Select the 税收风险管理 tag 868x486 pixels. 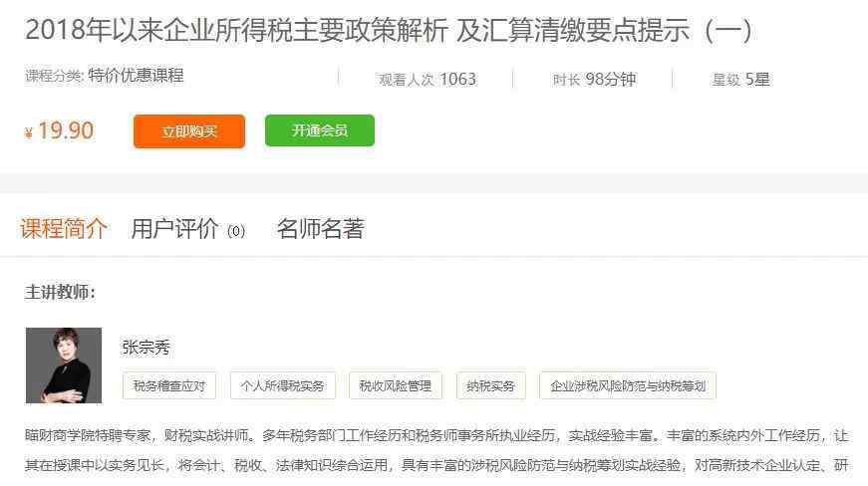tap(396, 386)
